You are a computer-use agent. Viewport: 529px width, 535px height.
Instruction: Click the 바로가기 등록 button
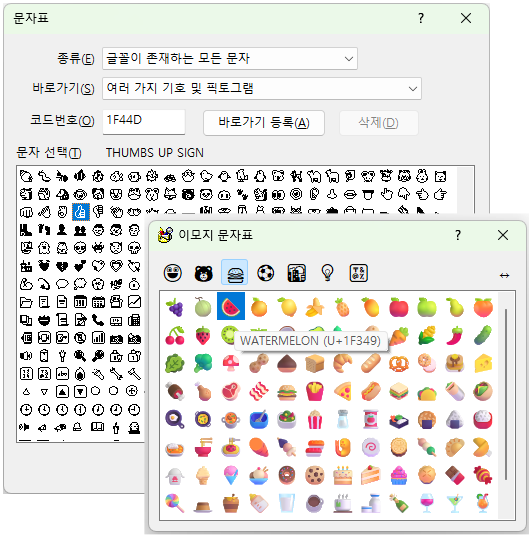pos(263,122)
